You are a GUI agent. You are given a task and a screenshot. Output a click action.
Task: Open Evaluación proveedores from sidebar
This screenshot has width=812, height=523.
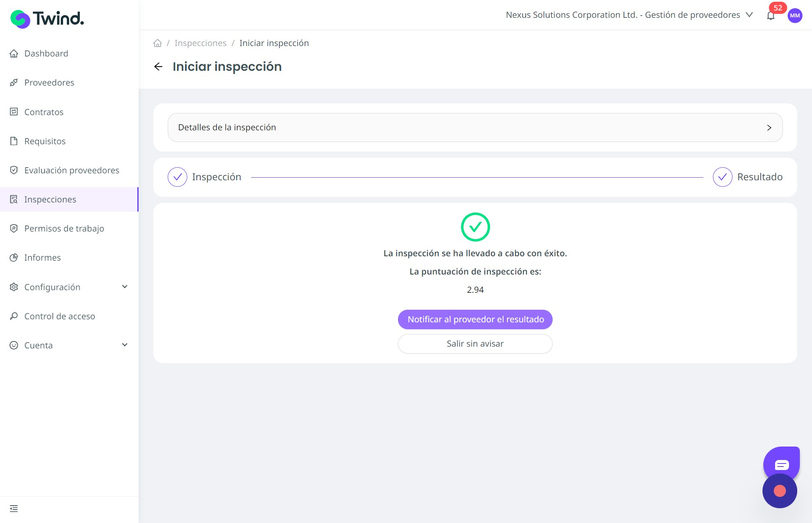72,170
